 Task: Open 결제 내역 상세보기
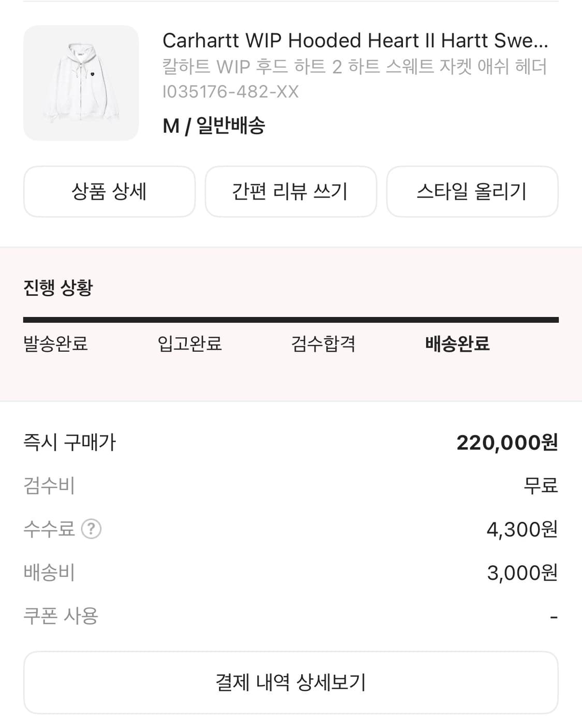291,682
